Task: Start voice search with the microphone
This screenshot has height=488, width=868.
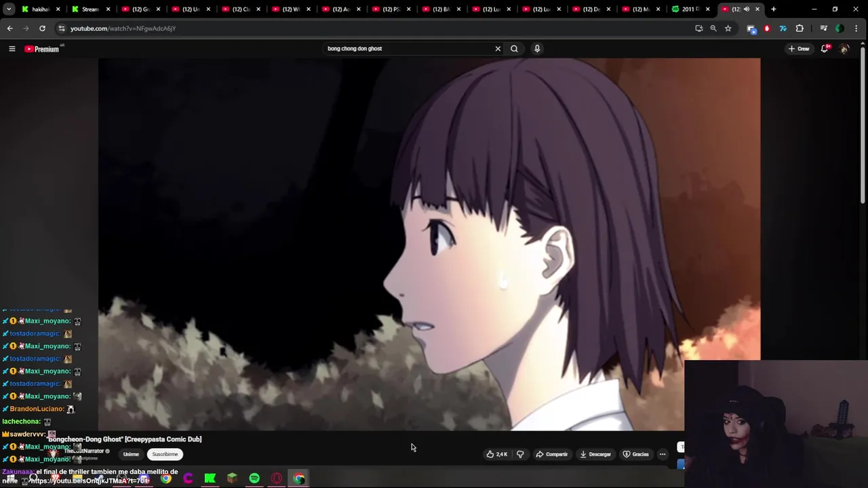Action: tap(537, 49)
